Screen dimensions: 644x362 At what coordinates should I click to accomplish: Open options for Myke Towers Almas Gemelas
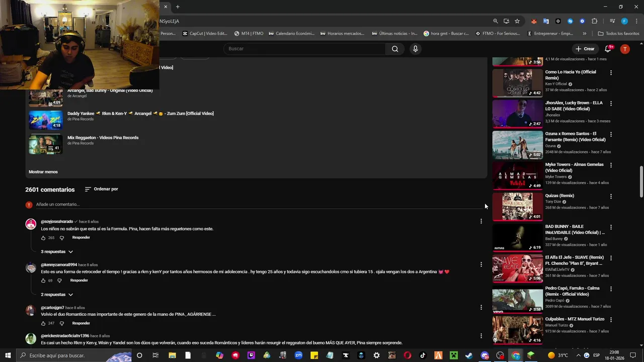point(611,165)
